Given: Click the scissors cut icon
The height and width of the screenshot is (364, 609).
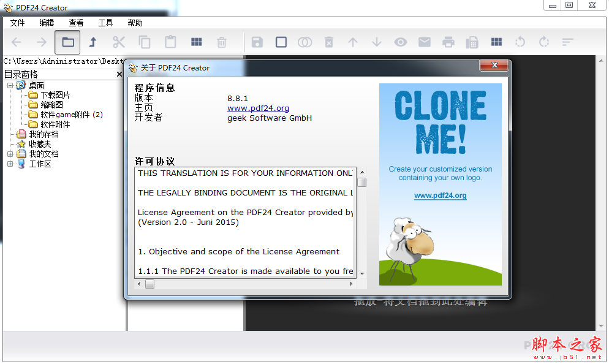Looking at the screenshot, I should point(119,42).
